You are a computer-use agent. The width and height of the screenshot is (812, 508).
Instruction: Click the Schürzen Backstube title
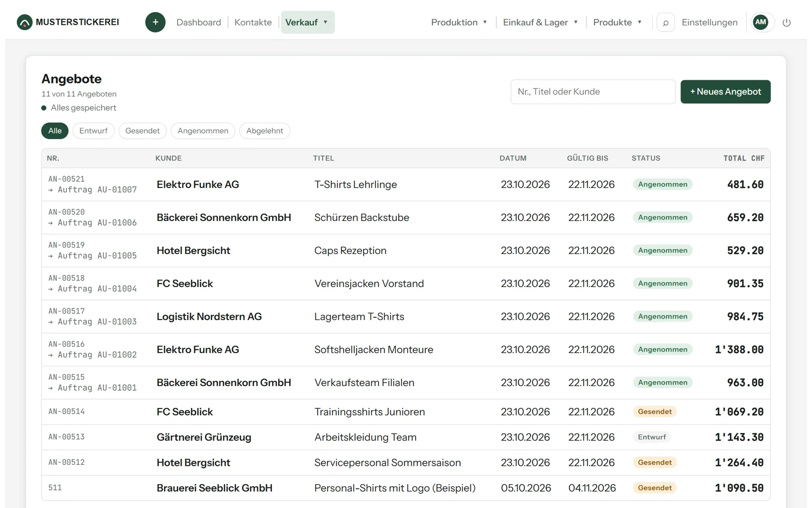coord(361,217)
